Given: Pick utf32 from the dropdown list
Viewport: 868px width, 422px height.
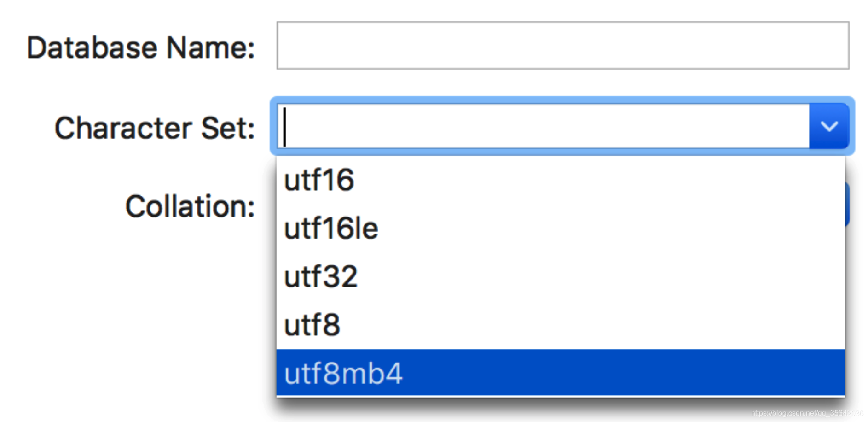Looking at the screenshot, I should (x=321, y=276).
